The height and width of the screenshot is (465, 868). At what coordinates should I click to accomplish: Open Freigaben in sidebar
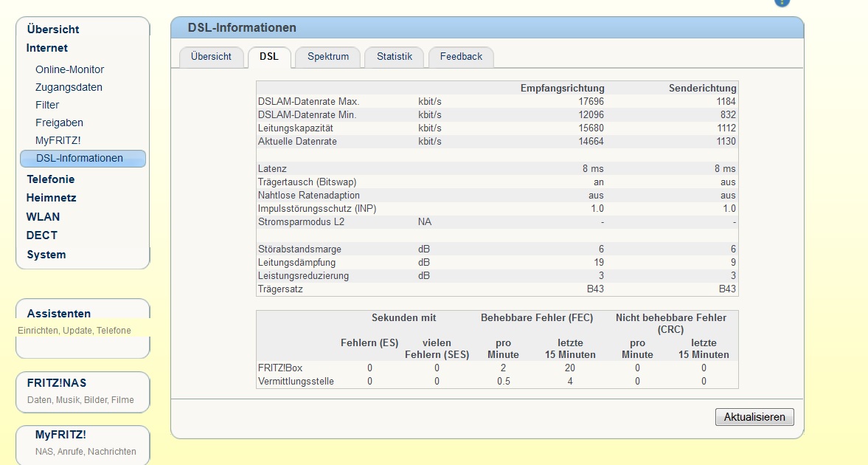click(x=59, y=123)
